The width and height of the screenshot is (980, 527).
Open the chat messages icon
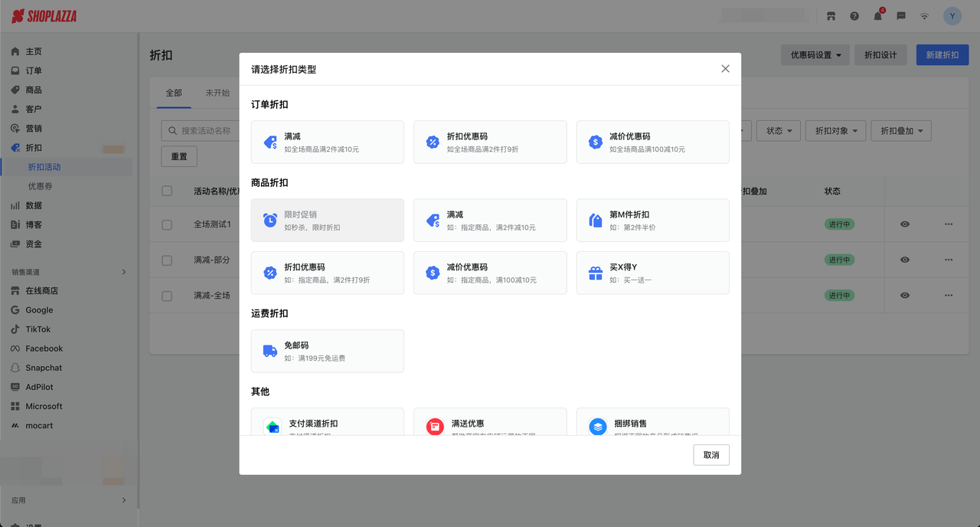(900, 15)
